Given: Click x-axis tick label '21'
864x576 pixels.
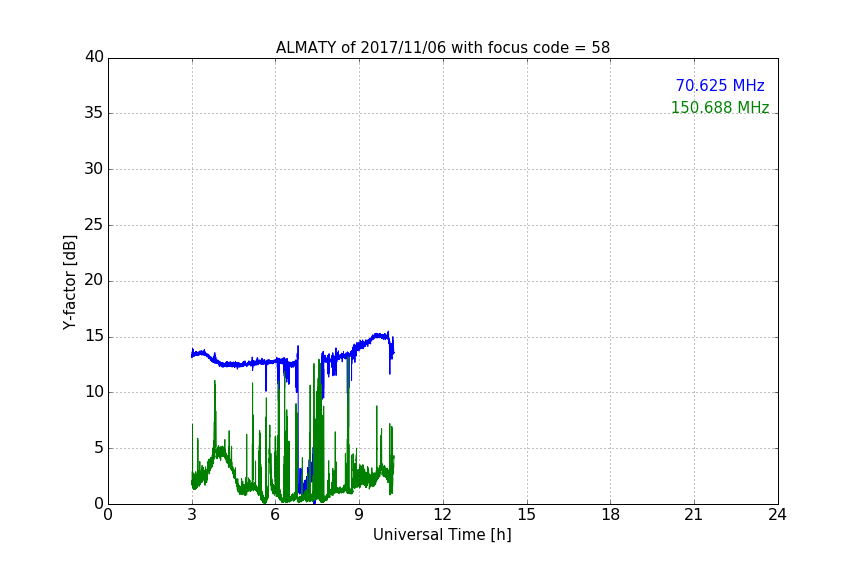Looking at the screenshot, I should click(694, 515).
